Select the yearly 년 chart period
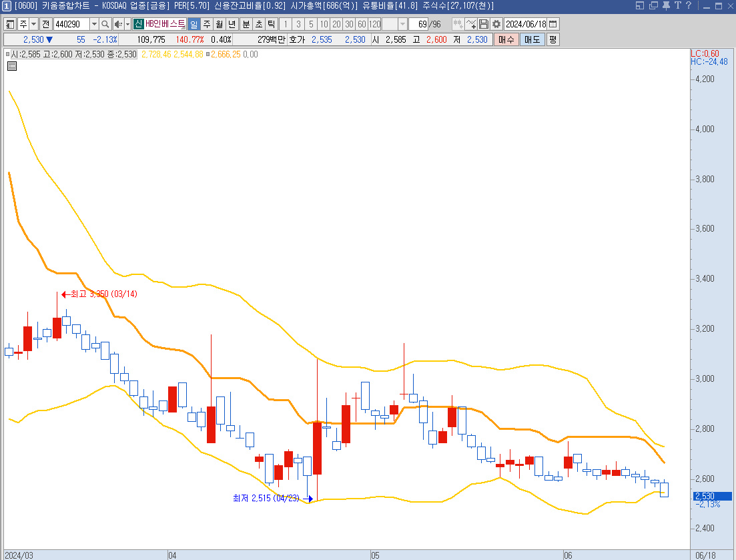736x560 pixels. point(232,24)
